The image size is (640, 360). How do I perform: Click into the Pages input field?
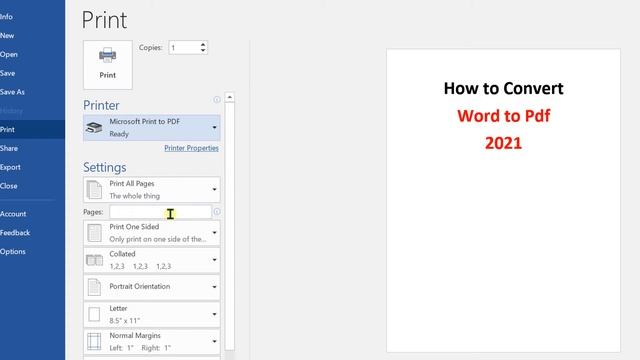pos(160,212)
